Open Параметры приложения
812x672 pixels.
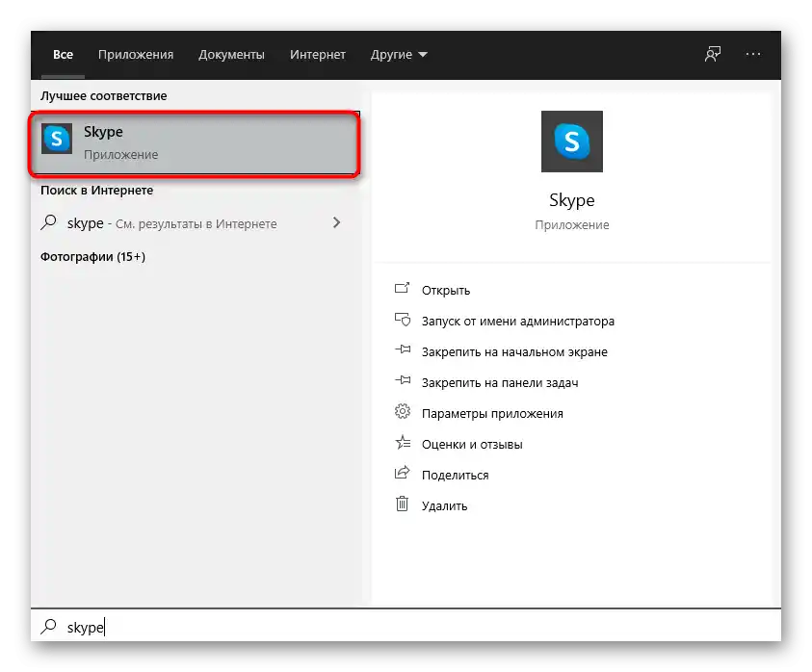click(492, 414)
